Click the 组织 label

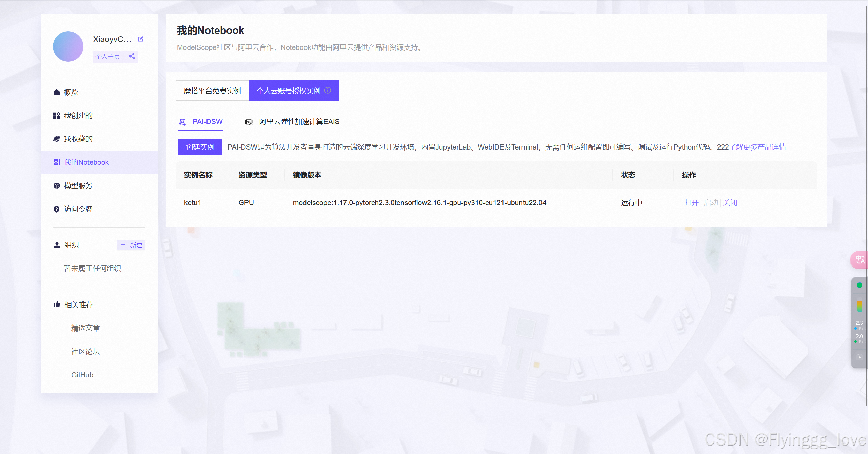pyautogui.click(x=72, y=245)
